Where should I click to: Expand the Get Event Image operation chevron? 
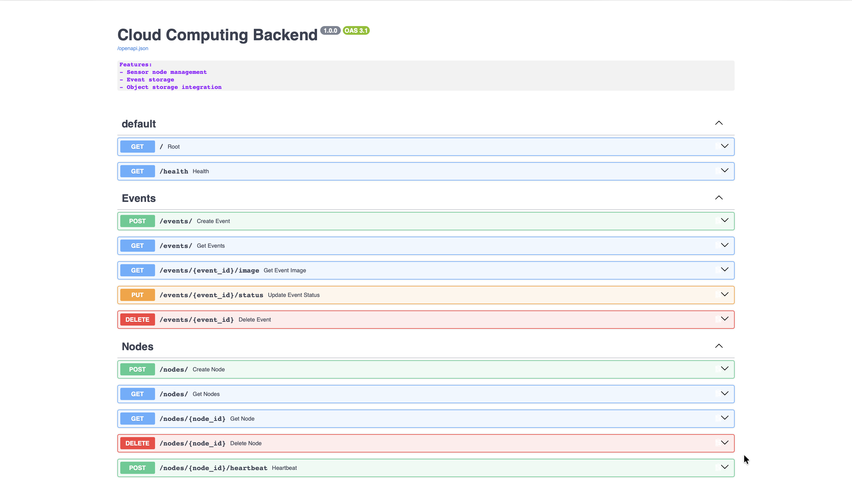pyautogui.click(x=725, y=270)
